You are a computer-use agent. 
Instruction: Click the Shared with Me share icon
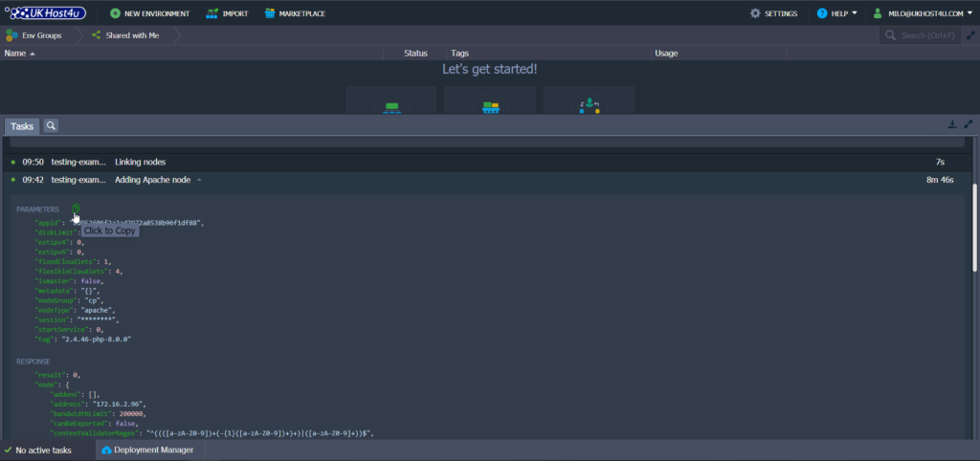(97, 35)
